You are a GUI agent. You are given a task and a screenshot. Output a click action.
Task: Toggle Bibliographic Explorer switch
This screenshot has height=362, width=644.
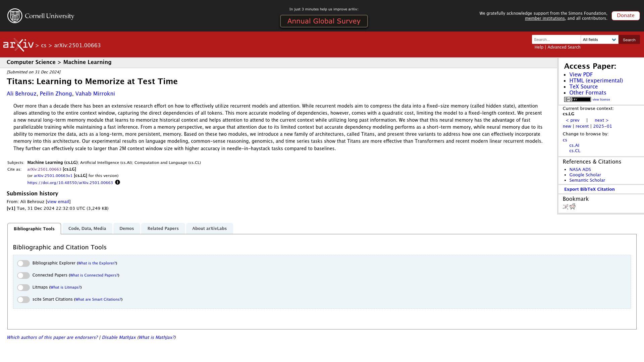(x=23, y=263)
